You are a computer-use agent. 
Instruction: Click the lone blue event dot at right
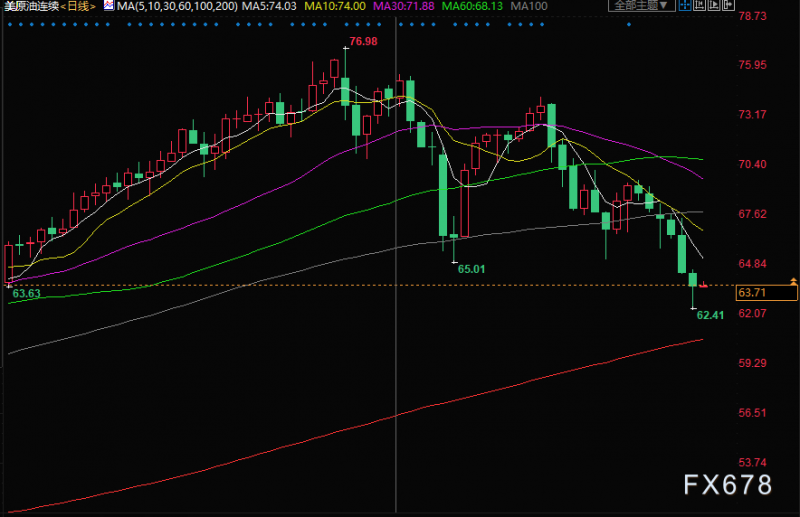click(629, 24)
